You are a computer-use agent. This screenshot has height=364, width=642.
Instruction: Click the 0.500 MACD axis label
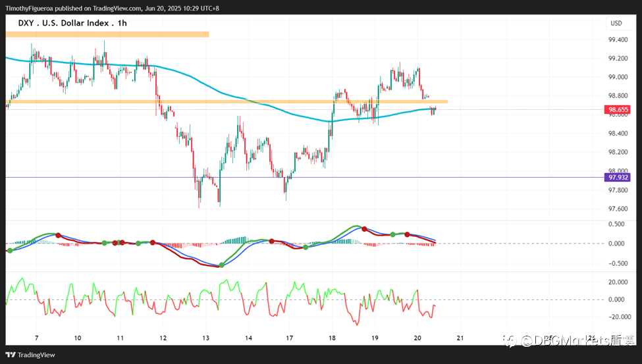point(616,224)
